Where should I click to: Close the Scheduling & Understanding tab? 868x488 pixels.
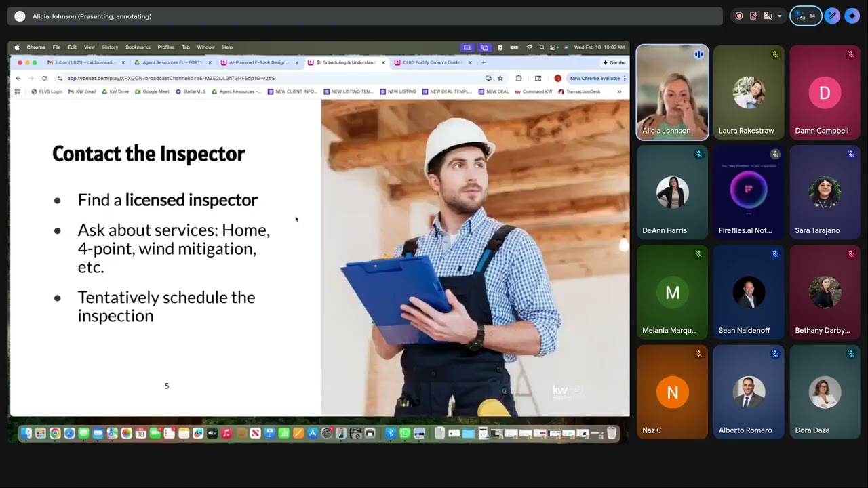click(x=383, y=62)
